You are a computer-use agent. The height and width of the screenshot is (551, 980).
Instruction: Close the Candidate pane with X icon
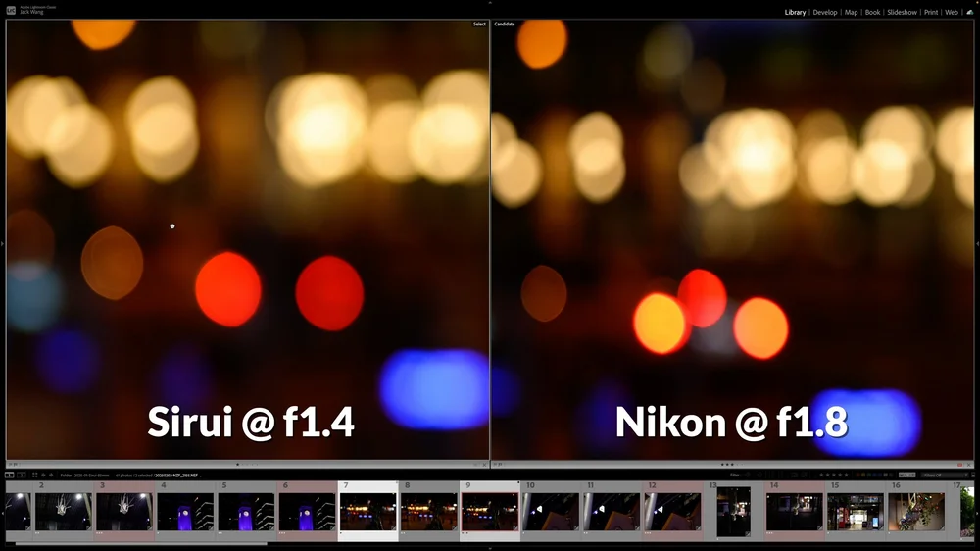tap(969, 465)
